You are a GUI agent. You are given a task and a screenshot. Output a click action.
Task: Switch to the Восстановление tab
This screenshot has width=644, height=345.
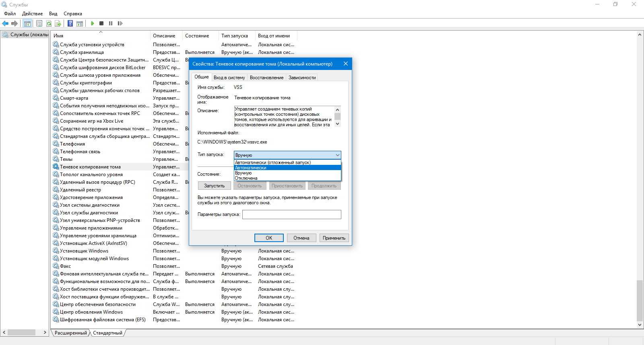coord(266,78)
